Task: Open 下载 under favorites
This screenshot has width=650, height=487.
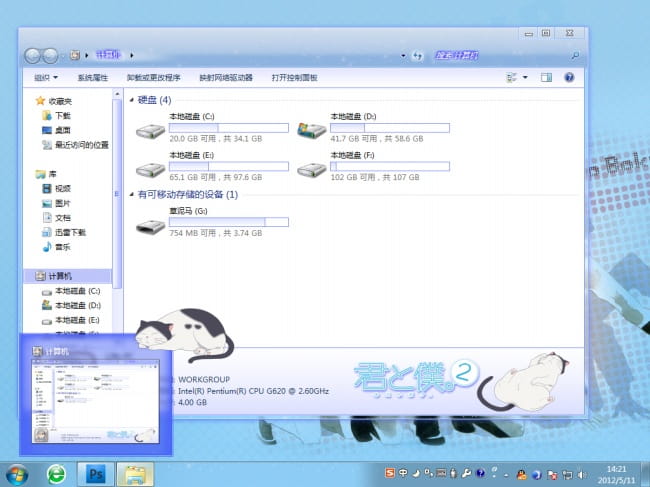Action: pyautogui.click(x=63, y=116)
